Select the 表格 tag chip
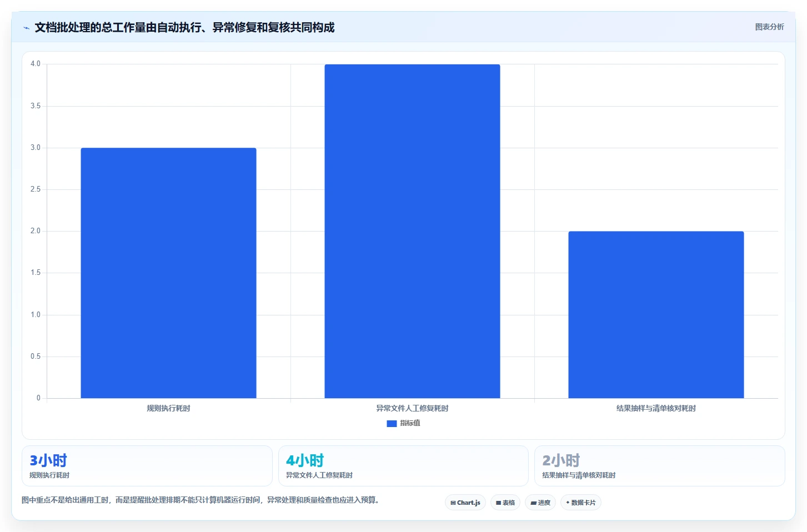This screenshot has height=532, width=807. tap(505, 503)
